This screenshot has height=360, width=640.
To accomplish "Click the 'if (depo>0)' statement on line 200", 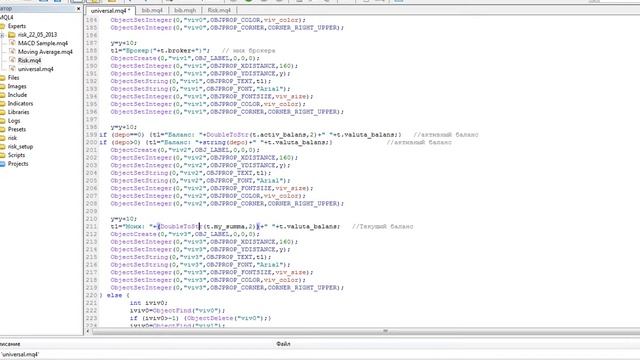I will 120,142.
